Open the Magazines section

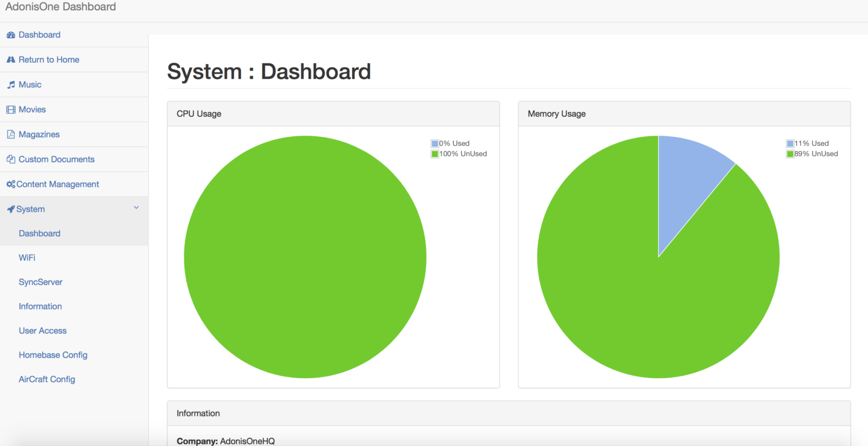39,135
